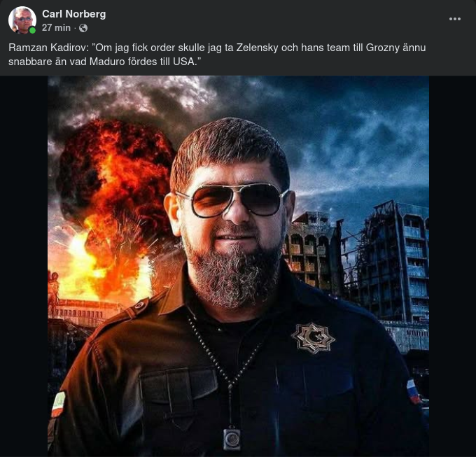Image resolution: width=476 pixels, height=457 pixels.
Task: Open the attached post image
Action: [x=238, y=266]
